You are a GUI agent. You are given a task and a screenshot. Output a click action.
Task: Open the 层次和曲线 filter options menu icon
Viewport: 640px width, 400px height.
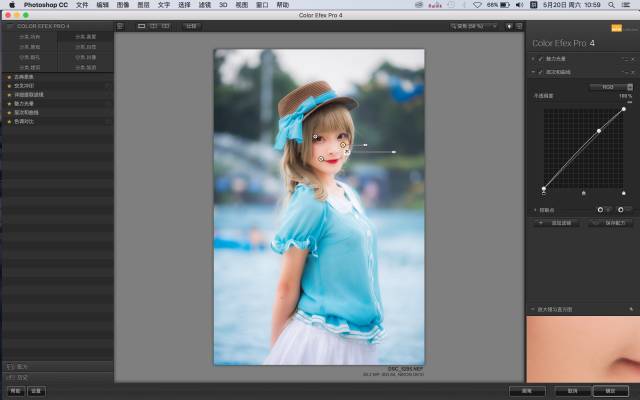point(625,72)
